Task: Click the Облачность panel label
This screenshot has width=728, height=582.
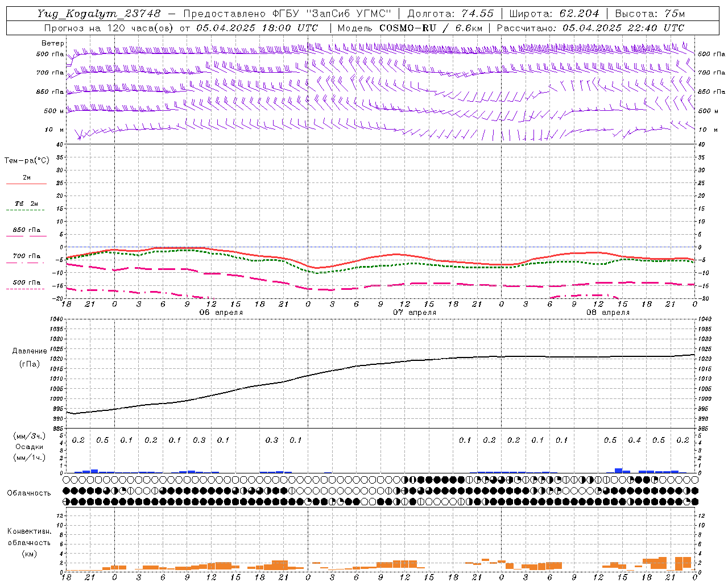Action: tap(29, 493)
